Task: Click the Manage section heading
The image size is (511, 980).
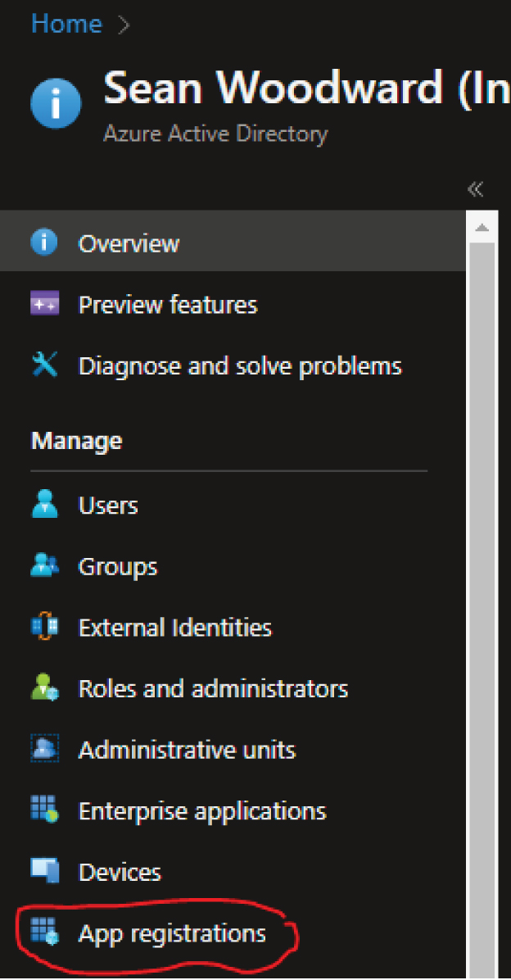Action: pos(76,442)
